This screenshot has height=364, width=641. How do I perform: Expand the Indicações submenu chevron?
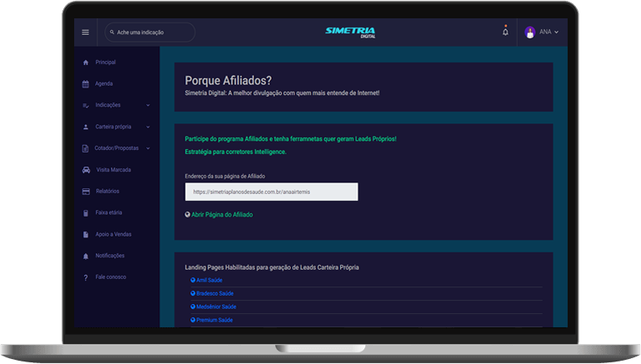(148, 106)
